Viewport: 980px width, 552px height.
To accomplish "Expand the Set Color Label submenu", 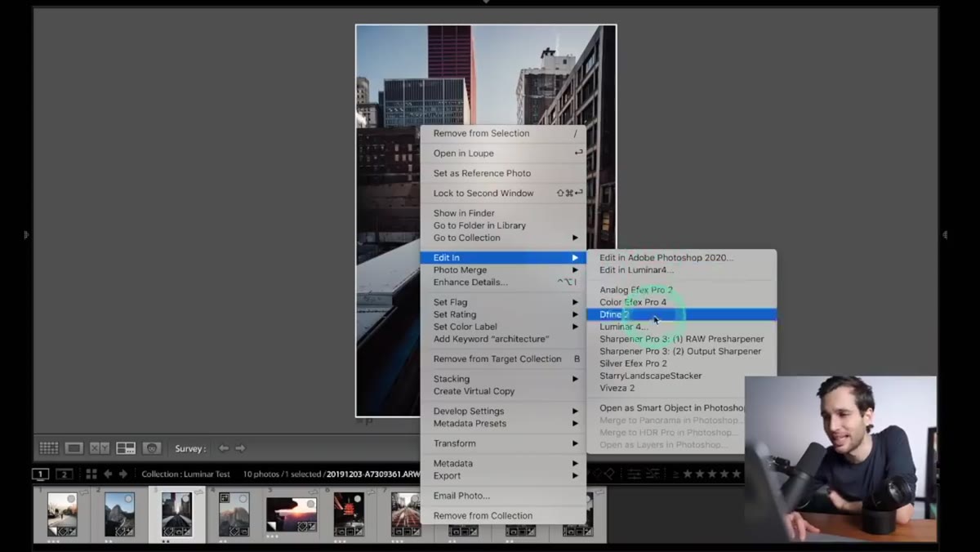I will point(503,327).
